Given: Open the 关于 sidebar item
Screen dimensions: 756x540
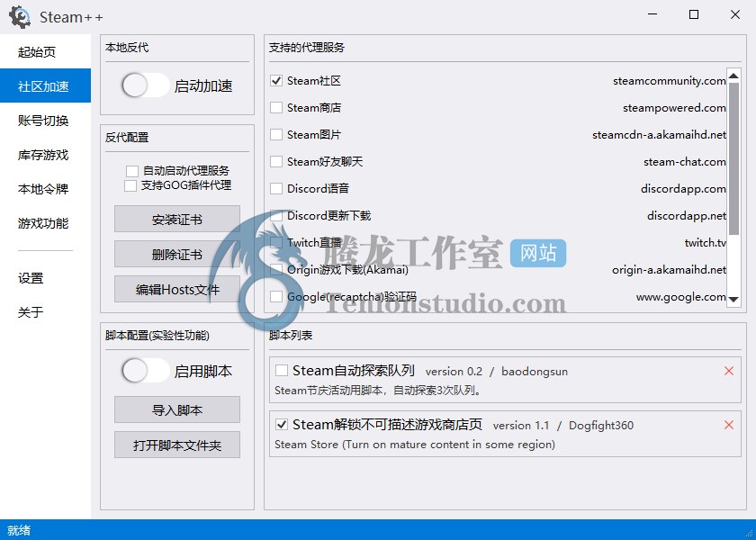Looking at the screenshot, I should [45, 312].
